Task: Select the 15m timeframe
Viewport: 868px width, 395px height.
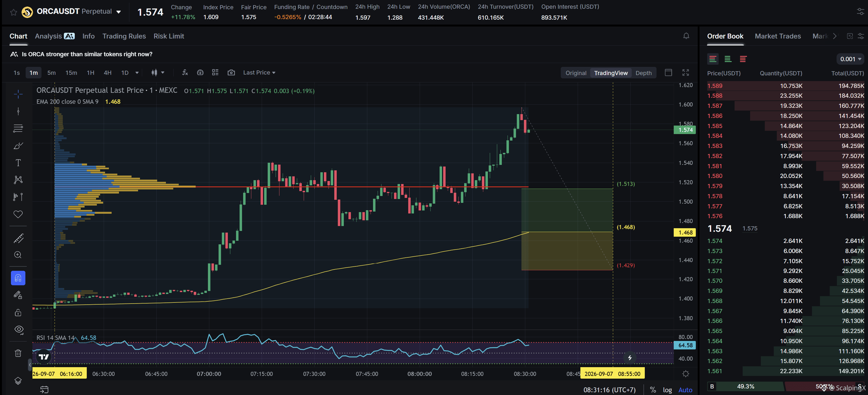Action: [x=71, y=72]
